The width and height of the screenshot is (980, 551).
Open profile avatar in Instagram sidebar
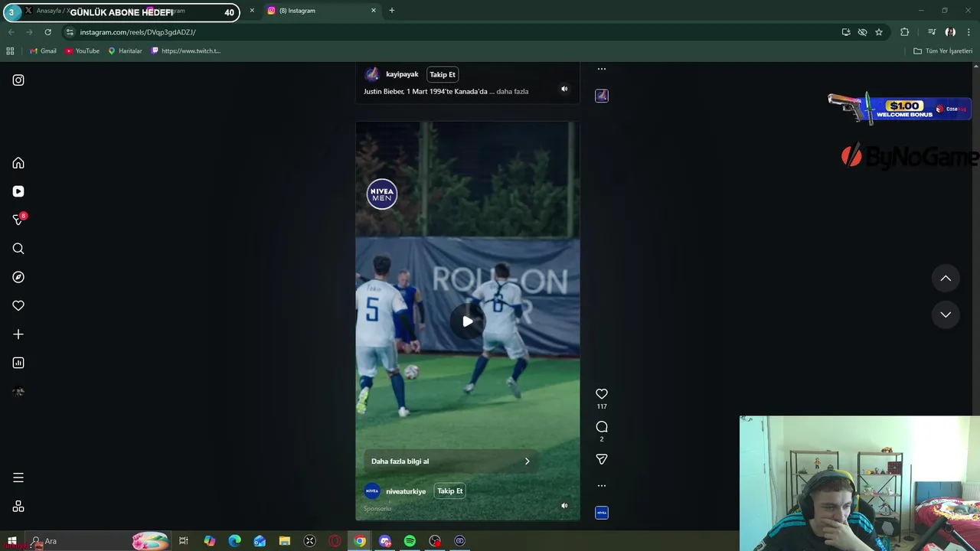(18, 392)
